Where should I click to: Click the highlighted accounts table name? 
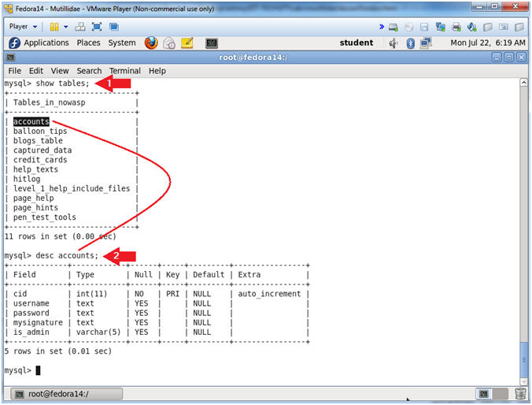31,121
